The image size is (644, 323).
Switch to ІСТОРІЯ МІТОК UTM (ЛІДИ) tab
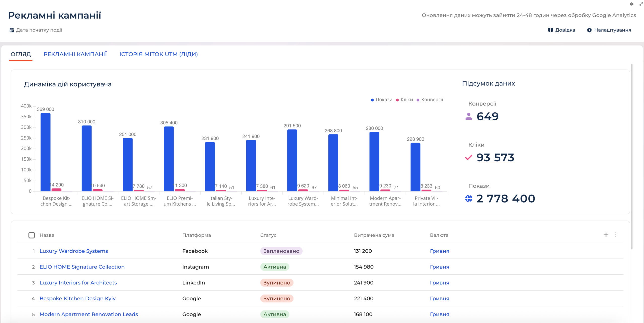158,54
